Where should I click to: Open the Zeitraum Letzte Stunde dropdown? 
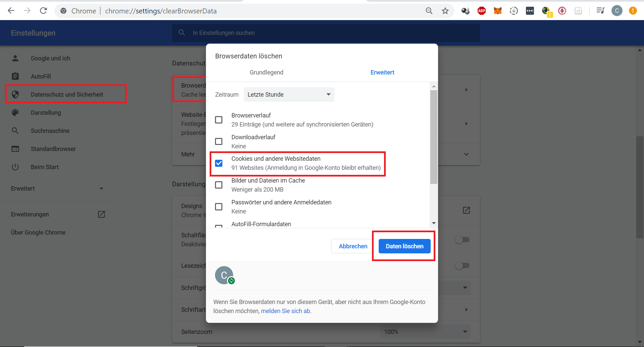pos(289,95)
